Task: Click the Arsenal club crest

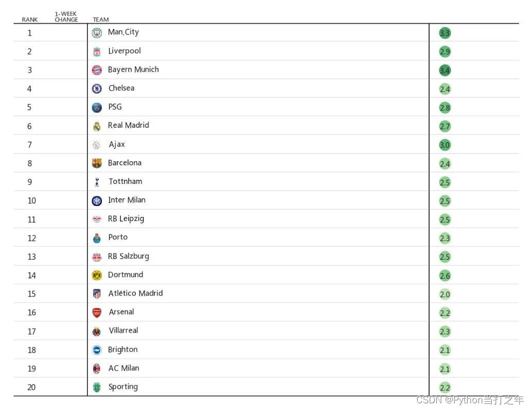Action: click(97, 313)
